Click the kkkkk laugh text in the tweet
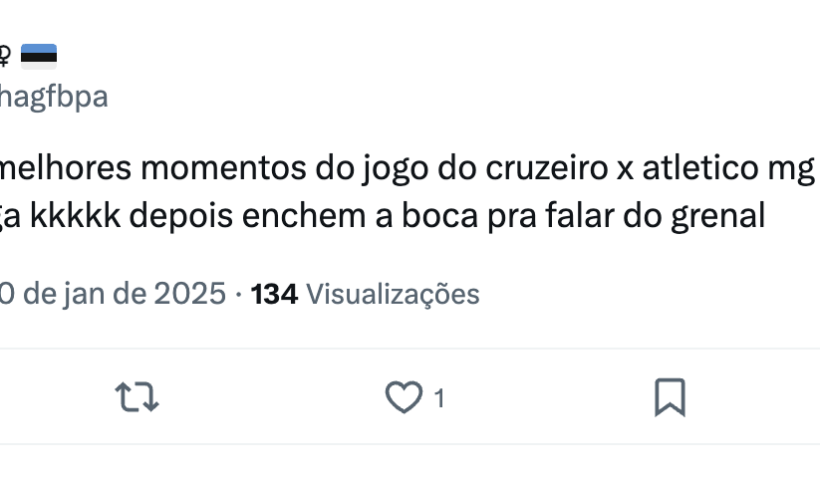 click(x=71, y=216)
